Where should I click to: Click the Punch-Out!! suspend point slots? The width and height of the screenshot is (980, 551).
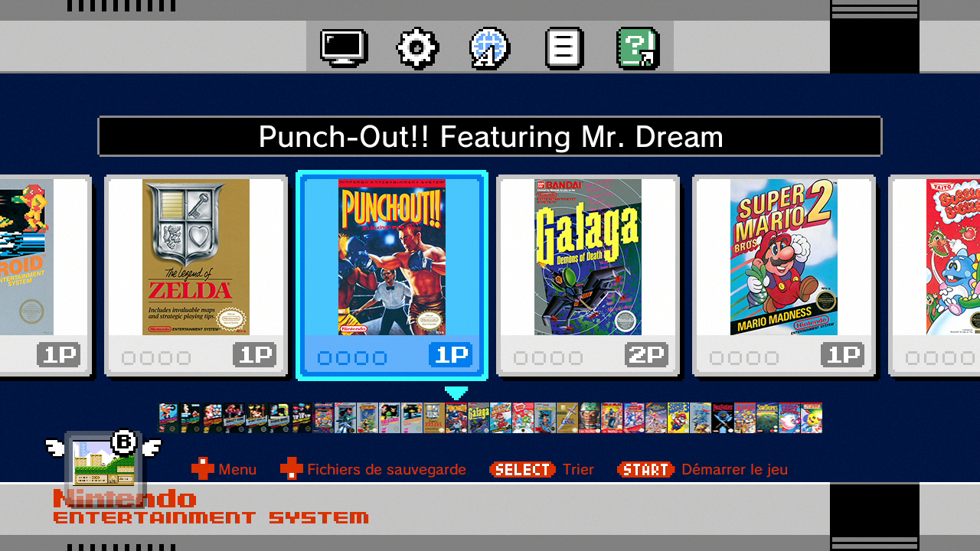pos(352,357)
